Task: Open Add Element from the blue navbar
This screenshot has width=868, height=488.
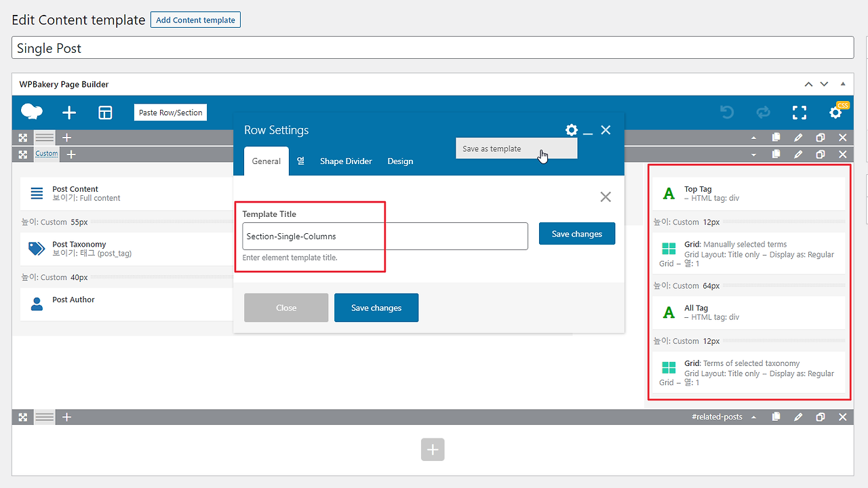Action: (69, 113)
